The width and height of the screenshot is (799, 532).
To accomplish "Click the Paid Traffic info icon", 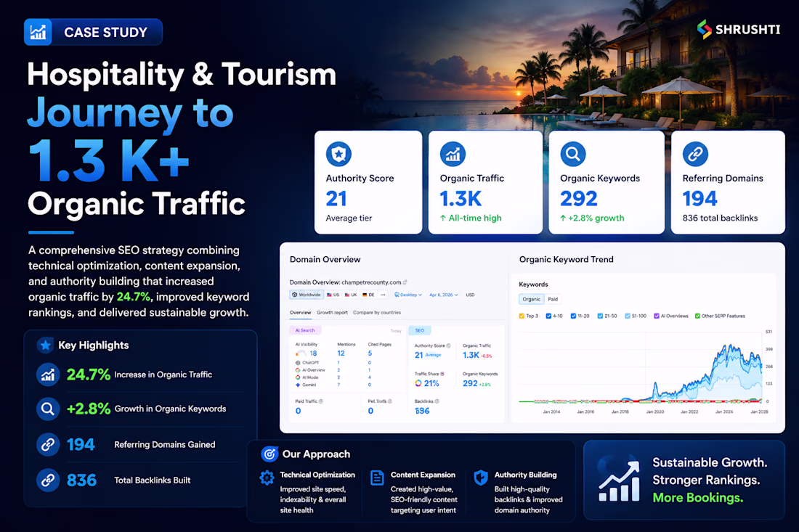I will pos(320,401).
